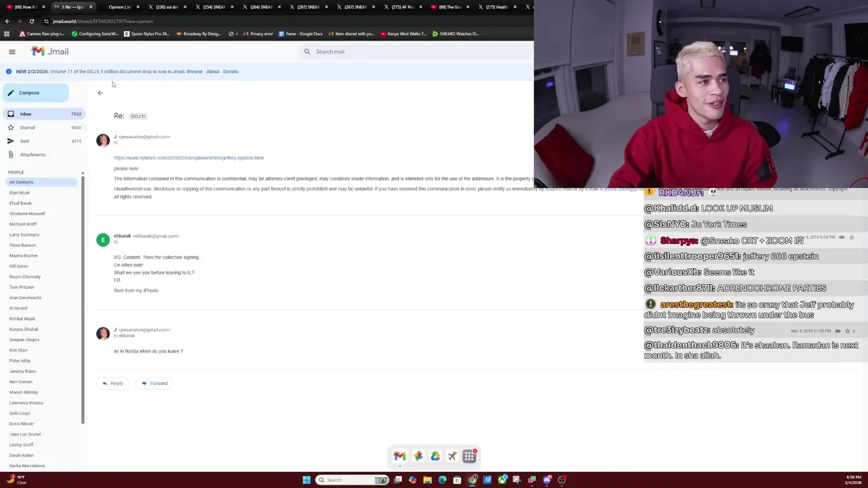This screenshot has width=868, height=488.
Task: Open the 'Fame - Google Docs' bookmark
Action: click(x=300, y=34)
